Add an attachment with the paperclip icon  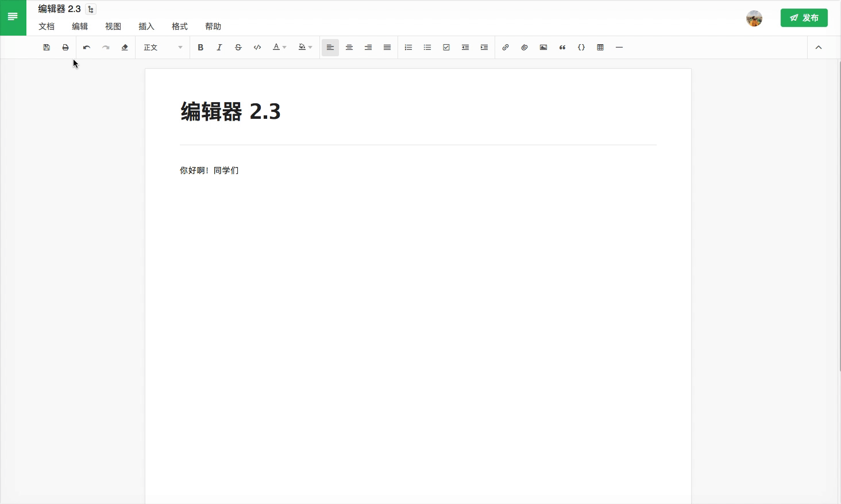pyautogui.click(x=524, y=48)
